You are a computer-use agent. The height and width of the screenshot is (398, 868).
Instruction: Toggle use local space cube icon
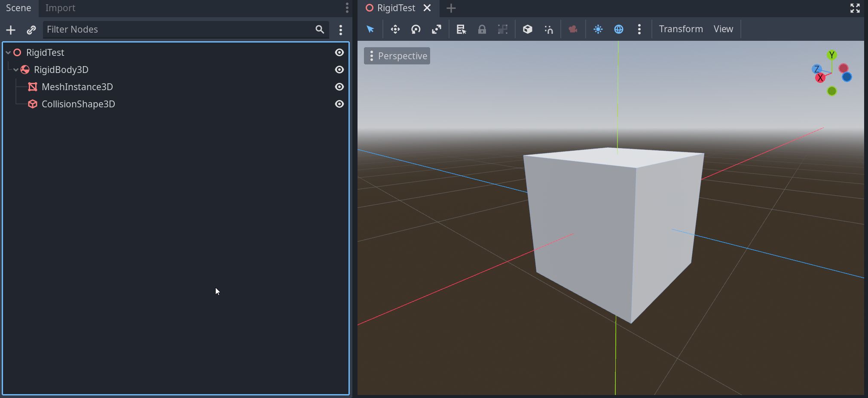tap(527, 29)
